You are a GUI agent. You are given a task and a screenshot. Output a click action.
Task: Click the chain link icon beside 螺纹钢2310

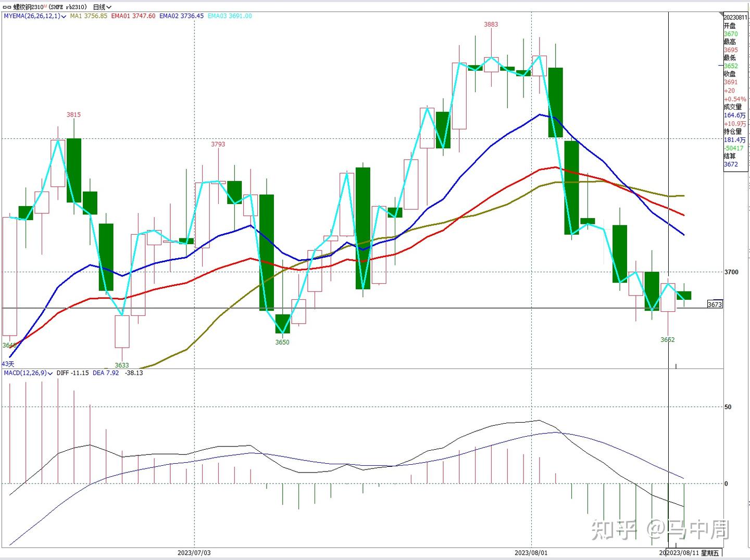point(7,7)
